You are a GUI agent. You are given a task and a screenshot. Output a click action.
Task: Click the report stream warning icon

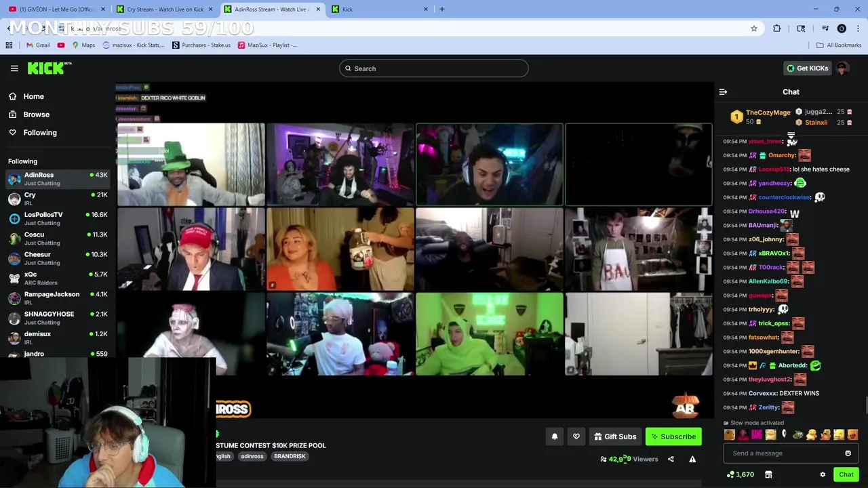point(692,460)
